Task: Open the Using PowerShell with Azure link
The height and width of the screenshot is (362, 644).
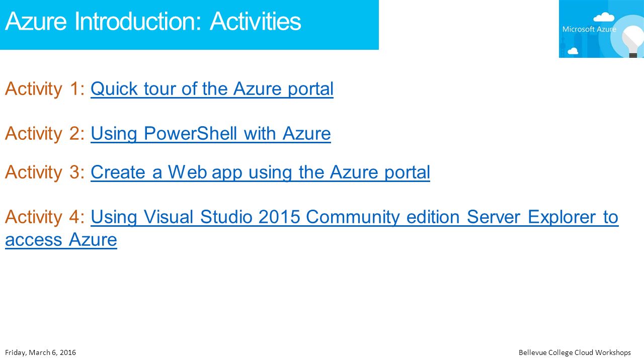Action: point(211,133)
